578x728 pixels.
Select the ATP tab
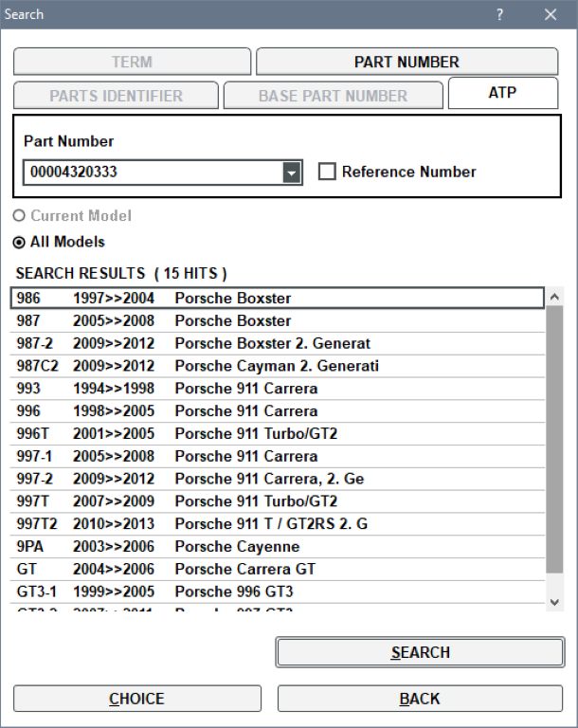(x=503, y=93)
